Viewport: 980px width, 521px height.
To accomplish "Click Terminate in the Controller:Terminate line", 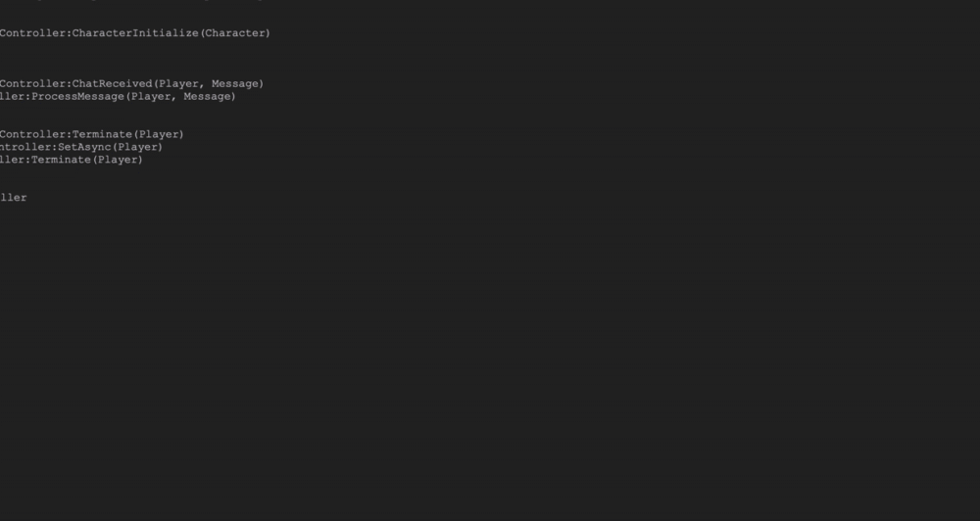I will 103,134.
